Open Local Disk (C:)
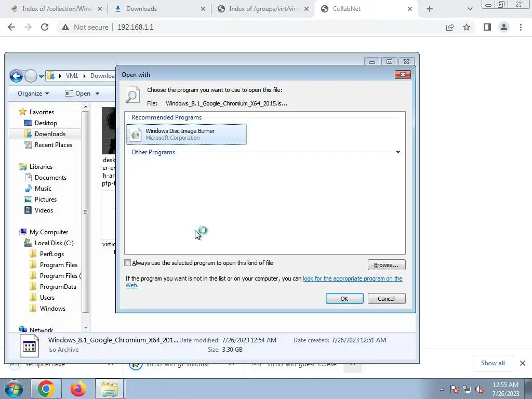The width and height of the screenshot is (532, 399). [x=54, y=243]
